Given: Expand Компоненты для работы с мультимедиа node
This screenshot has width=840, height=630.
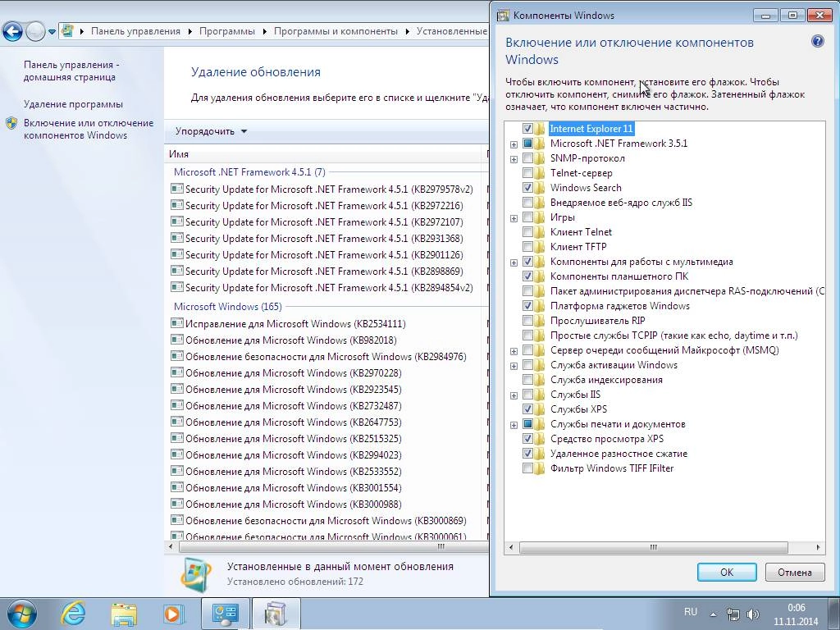Looking at the screenshot, I should (x=514, y=262).
